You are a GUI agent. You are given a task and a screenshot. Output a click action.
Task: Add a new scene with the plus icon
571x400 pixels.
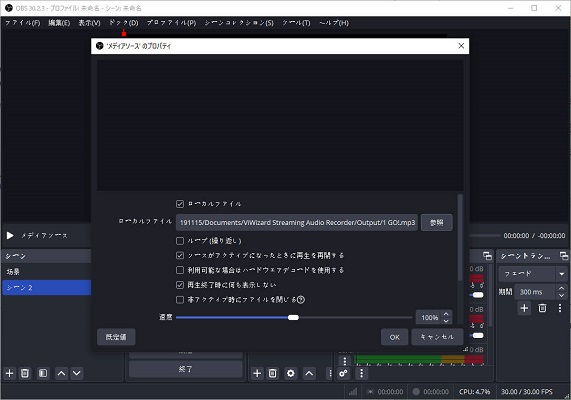[x=9, y=373]
